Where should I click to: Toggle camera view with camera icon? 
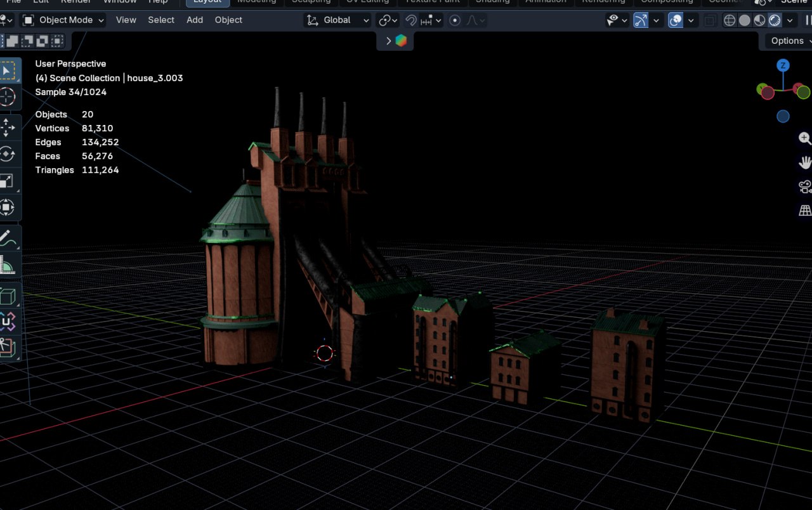805,186
